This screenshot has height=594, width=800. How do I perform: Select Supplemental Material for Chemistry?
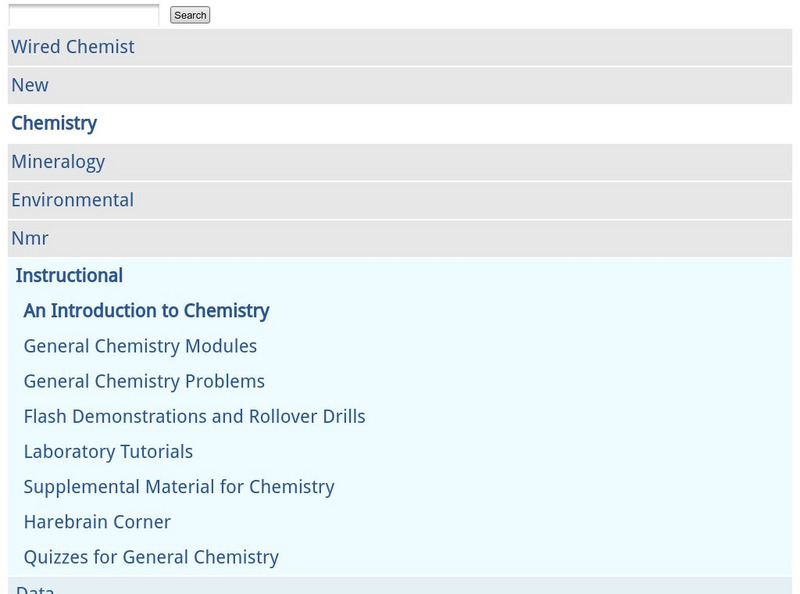(179, 487)
